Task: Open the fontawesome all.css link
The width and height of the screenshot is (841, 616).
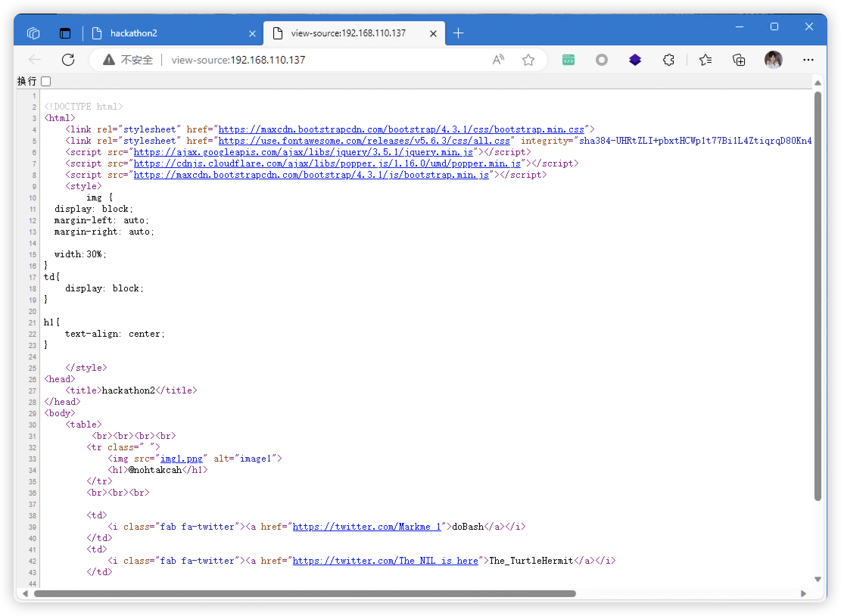Action: 364,141
